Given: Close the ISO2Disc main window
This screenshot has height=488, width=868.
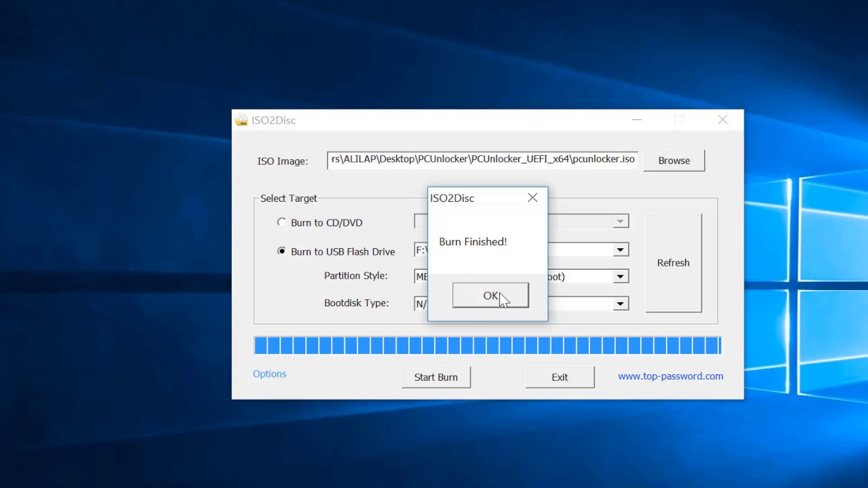Looking at the screenshot, I should 722,120.
